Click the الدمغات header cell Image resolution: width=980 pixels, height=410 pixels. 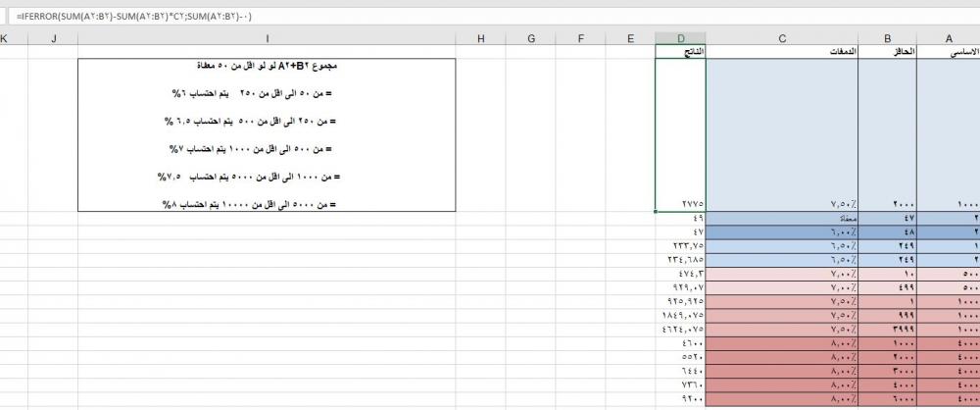[781, 51]
